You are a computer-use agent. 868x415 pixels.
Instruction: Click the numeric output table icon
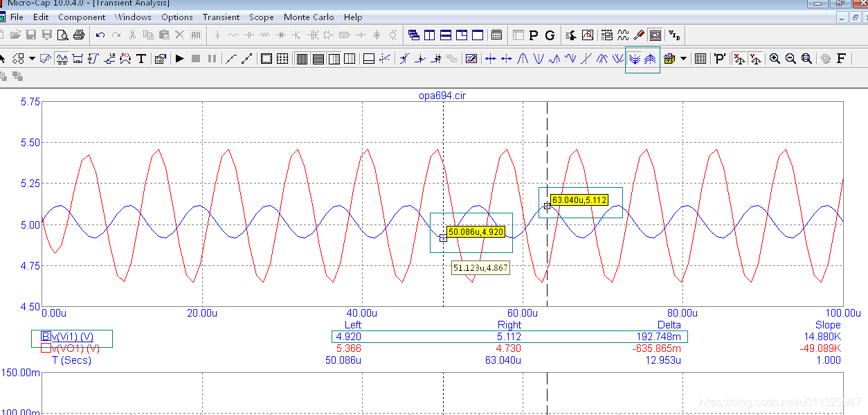tap(700, 59)
